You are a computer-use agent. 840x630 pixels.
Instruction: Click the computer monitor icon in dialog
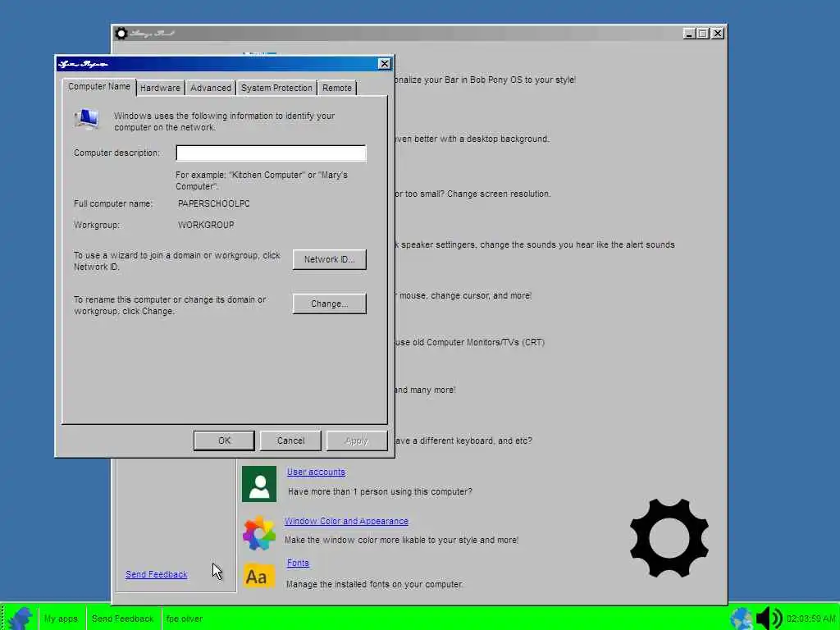[87, 120]
